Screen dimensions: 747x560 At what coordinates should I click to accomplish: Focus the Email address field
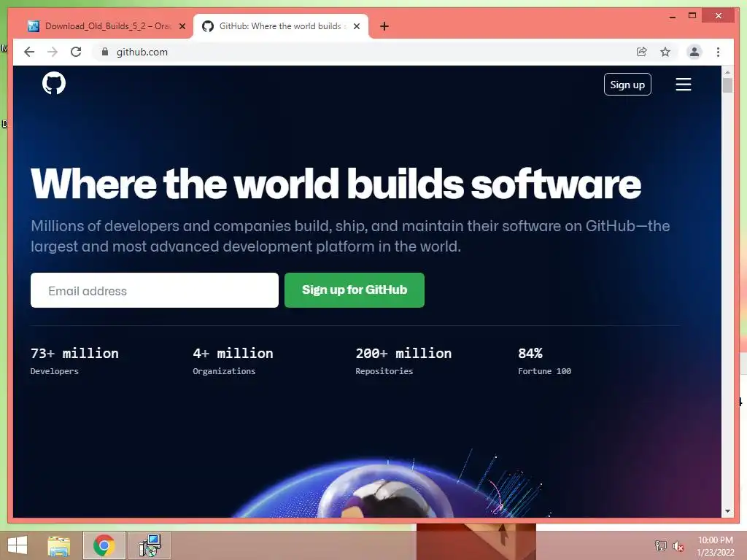[155, 290]
